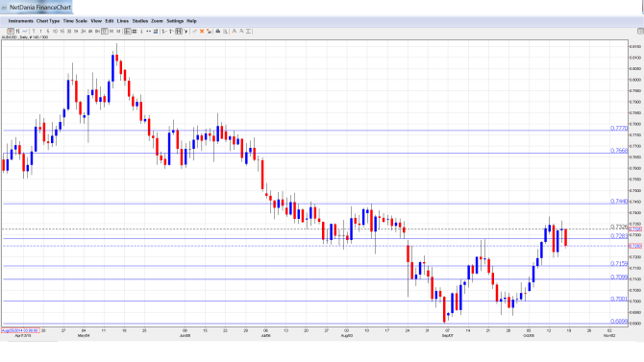Click the AUD/USD Daily chart info label
644x362 pixels.
coord(25,37)
